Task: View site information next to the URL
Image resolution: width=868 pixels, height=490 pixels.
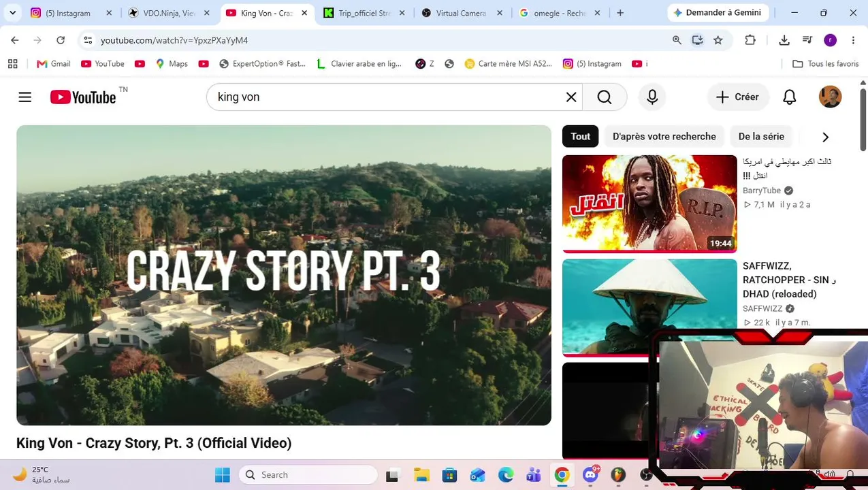Action: coord(88,40)
